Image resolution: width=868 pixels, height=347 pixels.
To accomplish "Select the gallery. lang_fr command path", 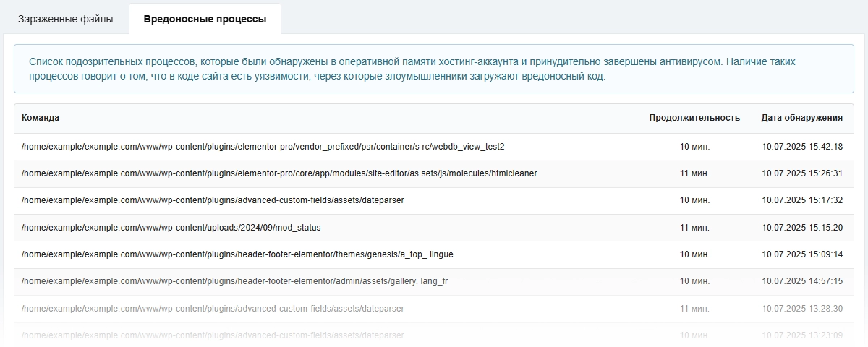I will 235,281.
